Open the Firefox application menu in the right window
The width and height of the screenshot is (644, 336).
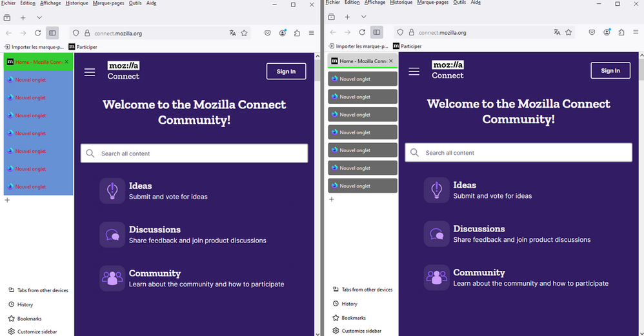point(636,32)
